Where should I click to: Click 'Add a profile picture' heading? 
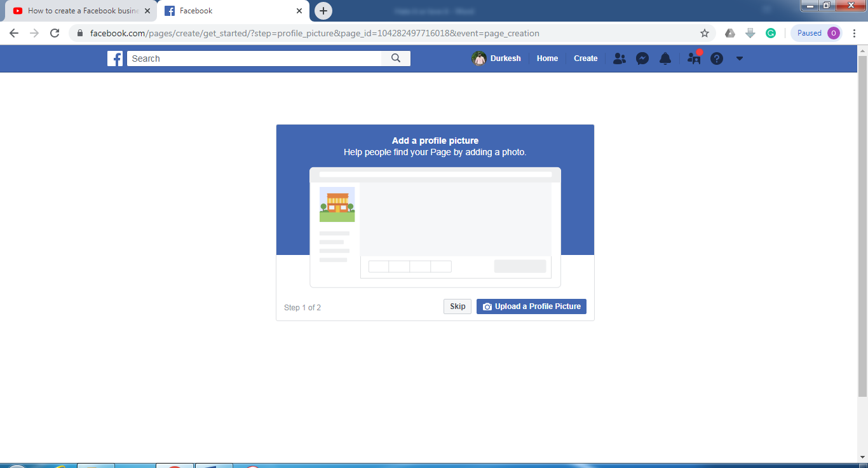pyautogui.click(x=435, y=141)
